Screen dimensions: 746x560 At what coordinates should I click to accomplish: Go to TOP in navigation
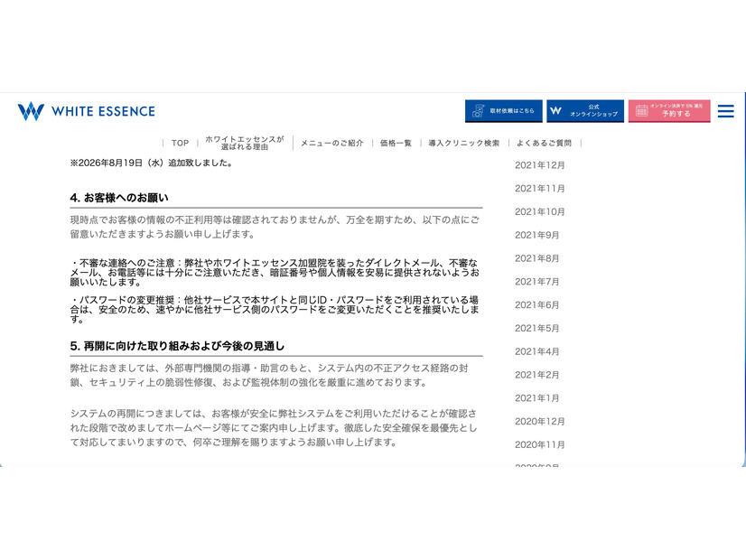coord(180,143)
